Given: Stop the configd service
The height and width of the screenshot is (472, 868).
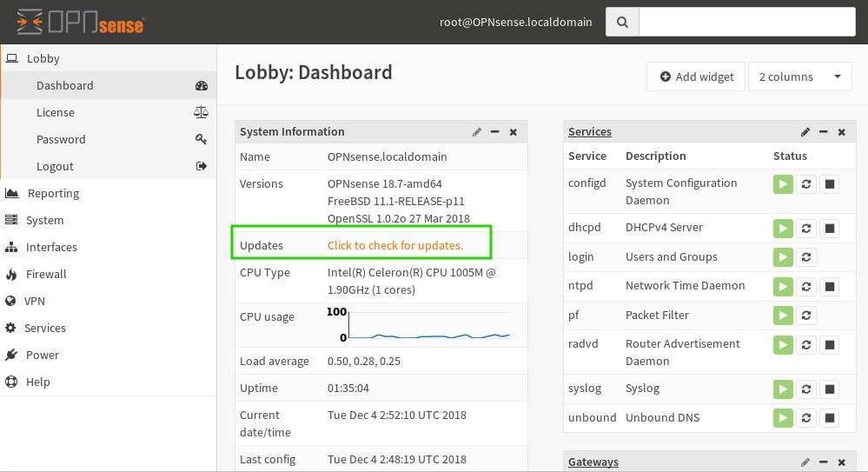Looking at the screenshot, I should (x=829, y=184).
